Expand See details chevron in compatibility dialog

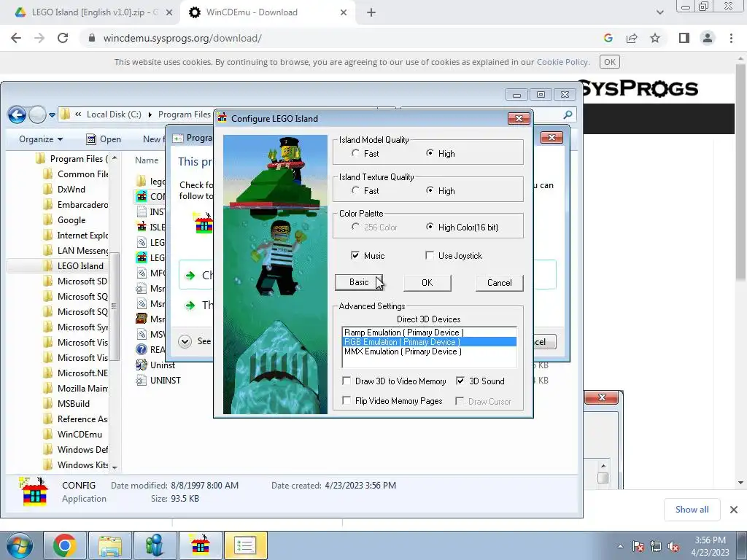[185, 341]
